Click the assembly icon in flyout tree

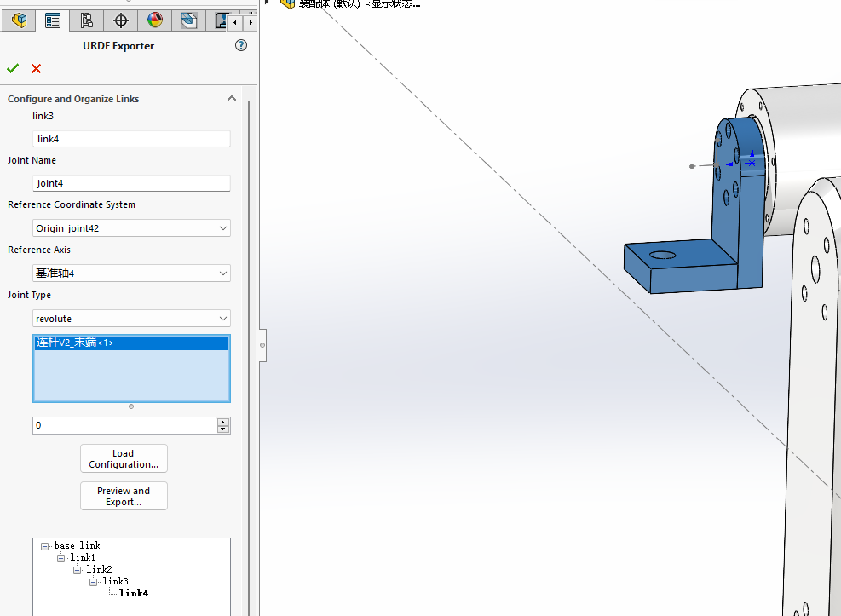[288, 3]
